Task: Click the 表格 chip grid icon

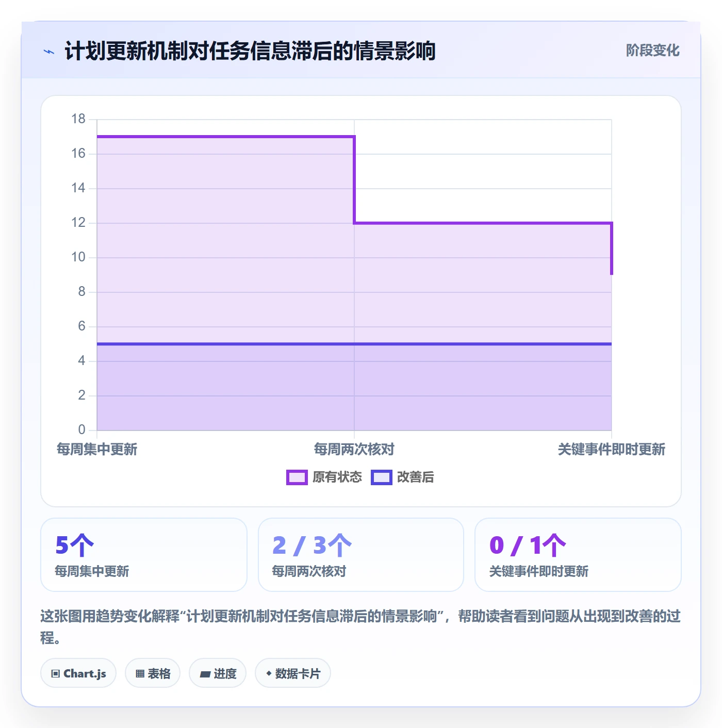Action: click(x=140, y=674)
